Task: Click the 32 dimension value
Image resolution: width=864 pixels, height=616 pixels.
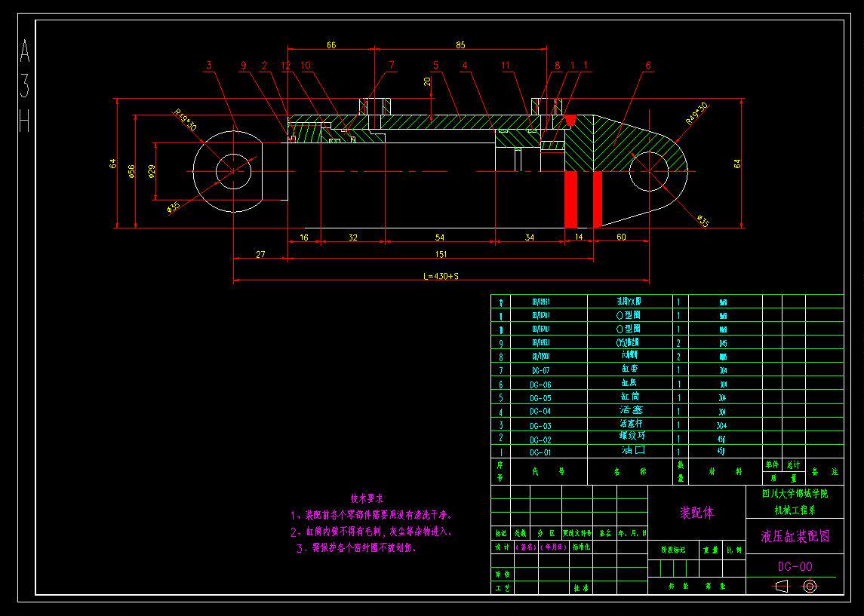Action: pyautogui.click(x=352, y=238)
